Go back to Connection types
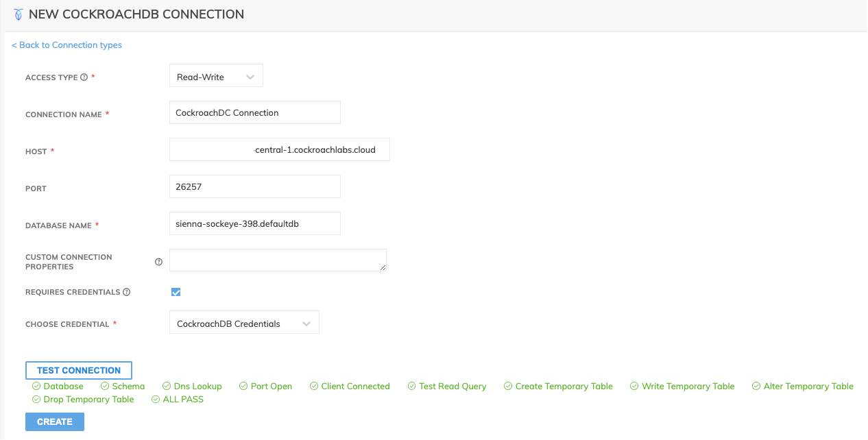The image size is (868, 440). pyautogui.click(x=67, y=45)
